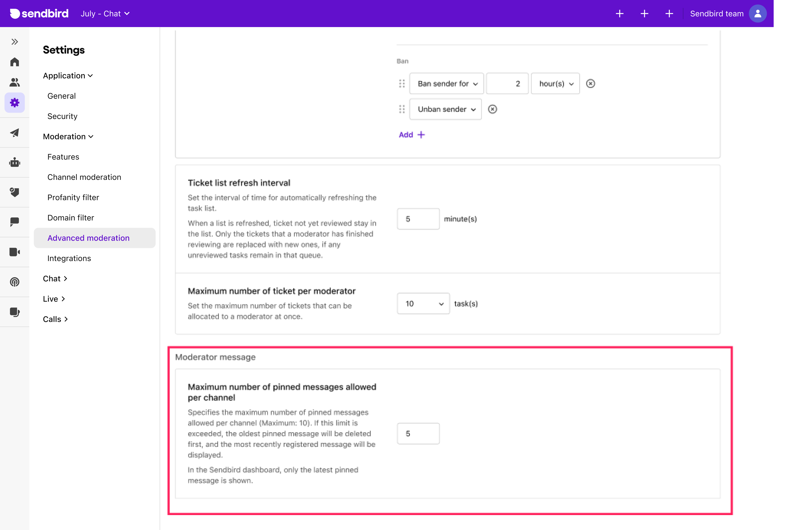Select Advanced moderation menu item
This screenshot has height=530, width=812.
click(x=95, y=238)
